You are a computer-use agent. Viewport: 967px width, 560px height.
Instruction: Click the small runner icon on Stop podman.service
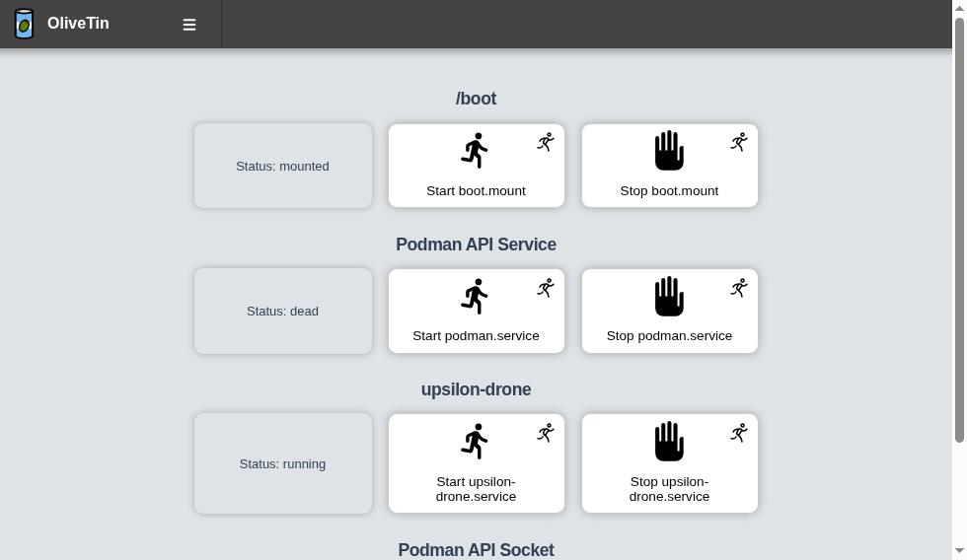739,288
